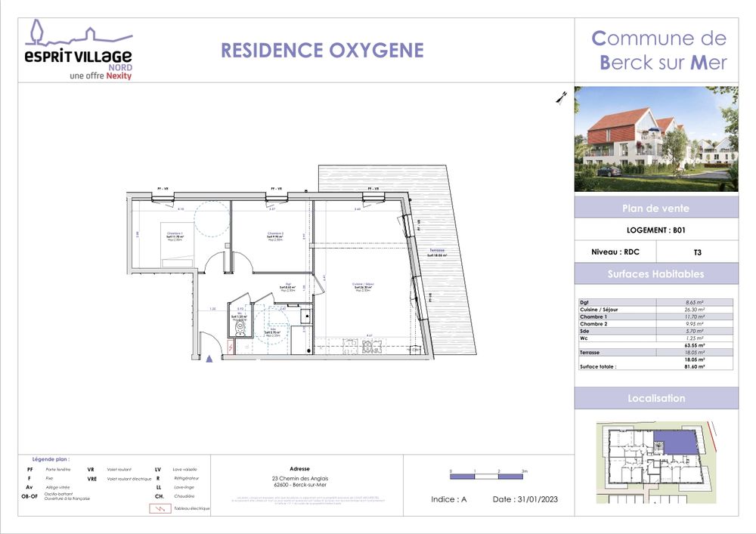756x534 pixels.
Task: Click the Tableau électrique legend symbol
Action: pyautogui.click(x=159, y=508)
